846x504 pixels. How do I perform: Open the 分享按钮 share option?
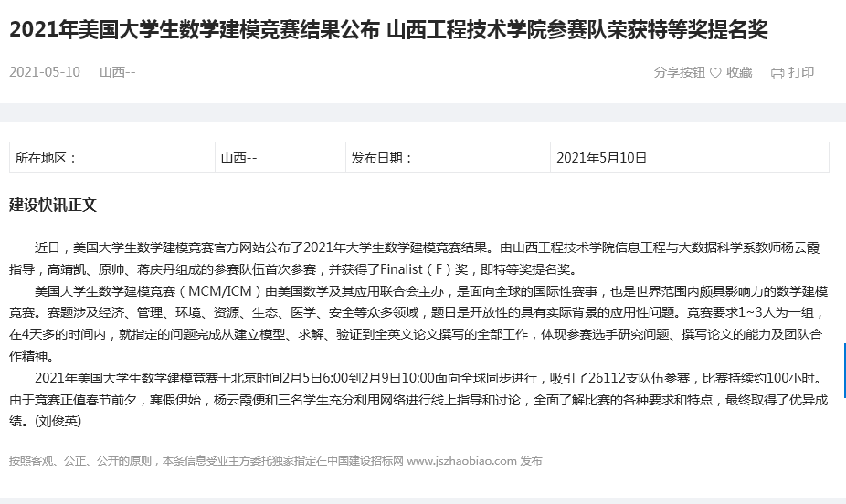(679, 73)
